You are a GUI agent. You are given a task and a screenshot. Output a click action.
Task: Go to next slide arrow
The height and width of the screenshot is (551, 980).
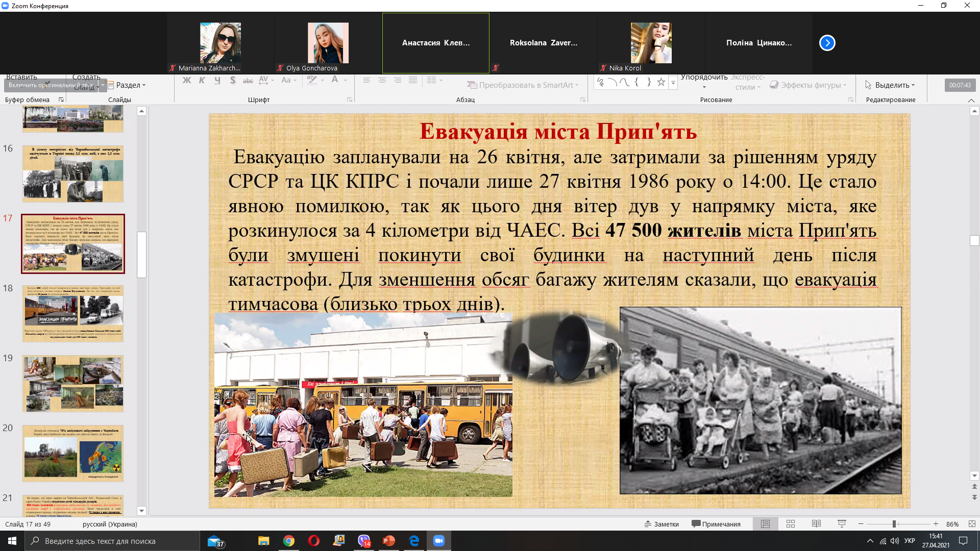[x=974, y=497]
